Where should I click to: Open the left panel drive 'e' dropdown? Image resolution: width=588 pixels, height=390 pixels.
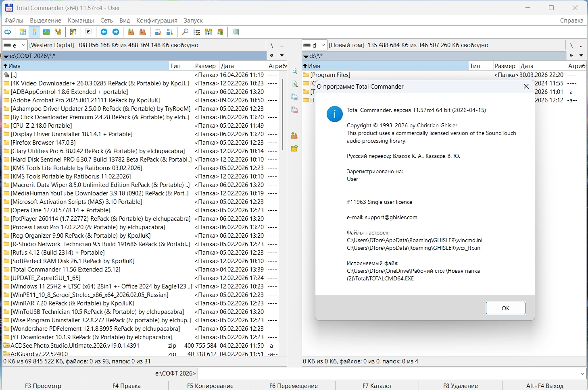tap(23, 45)
